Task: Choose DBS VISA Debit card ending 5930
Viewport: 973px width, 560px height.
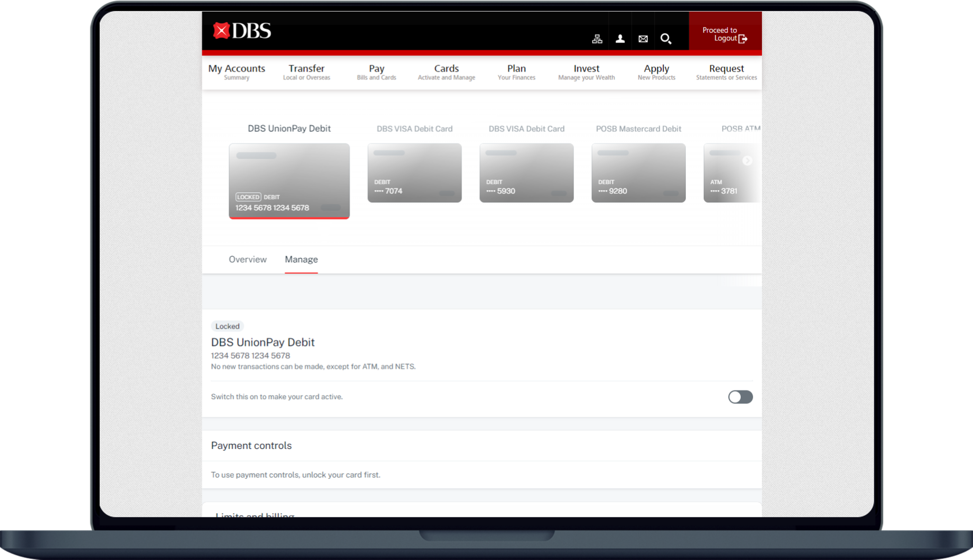Action: [526, 173]
